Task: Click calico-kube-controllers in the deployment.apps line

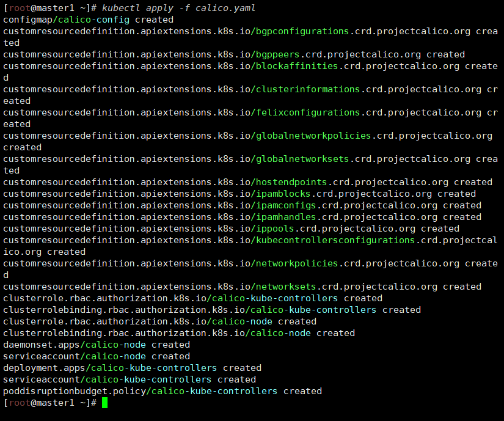Action: [154, 368]
